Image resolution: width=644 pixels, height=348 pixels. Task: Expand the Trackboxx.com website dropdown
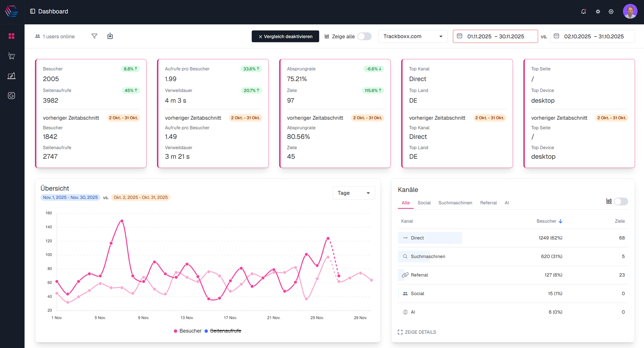click(x=413, y=36)
